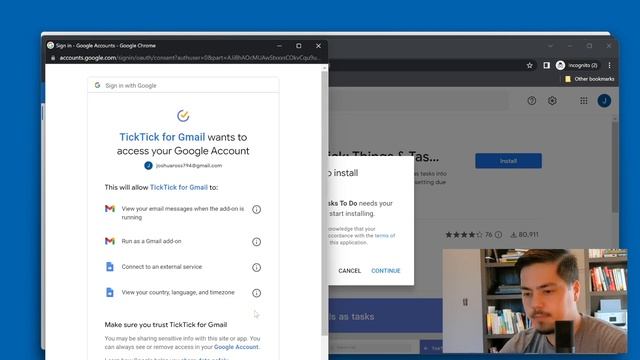Click the info icon for Connect to an external service
Image resolution: width=640 pixels, height=360 pixels.
[x=256, y=267]
